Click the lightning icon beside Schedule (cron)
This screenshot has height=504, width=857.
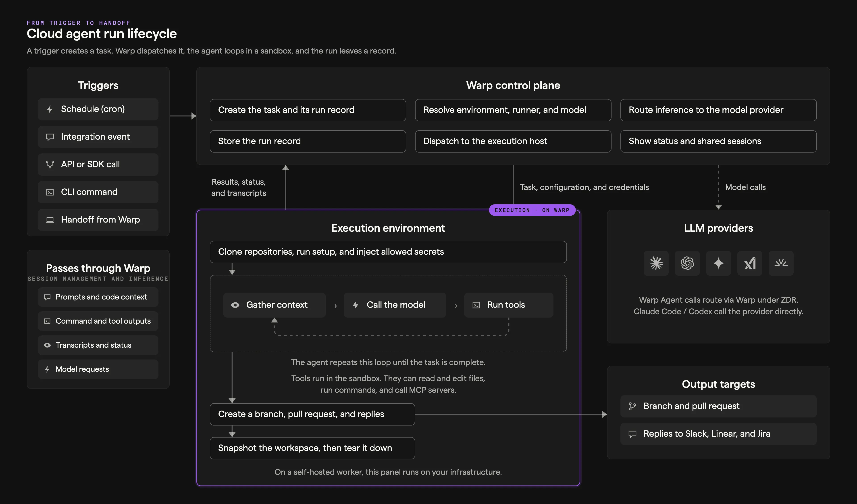tap(50, 109)
